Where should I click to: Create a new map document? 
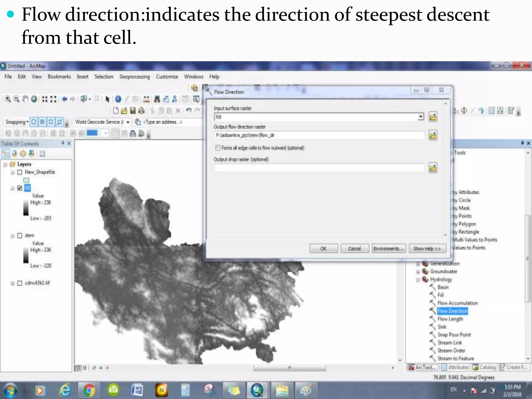tap(116, 111)
